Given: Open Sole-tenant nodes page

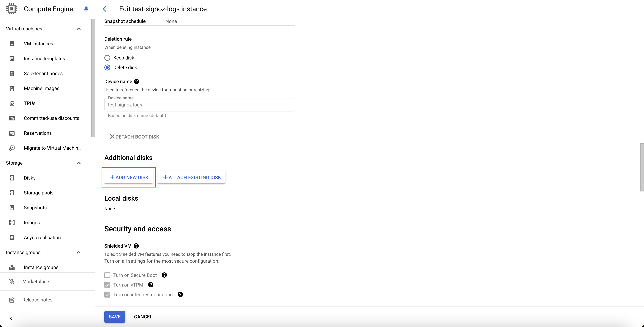Looking at the screenshot, I should point(43,73).
